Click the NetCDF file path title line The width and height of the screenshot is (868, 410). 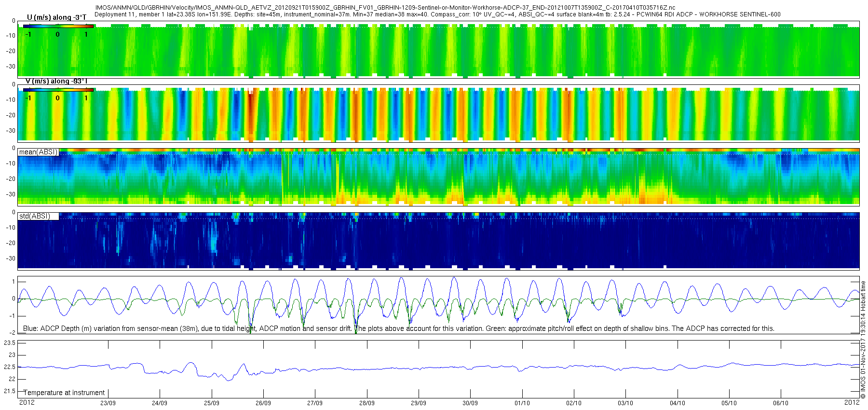(x=385, y=8)
